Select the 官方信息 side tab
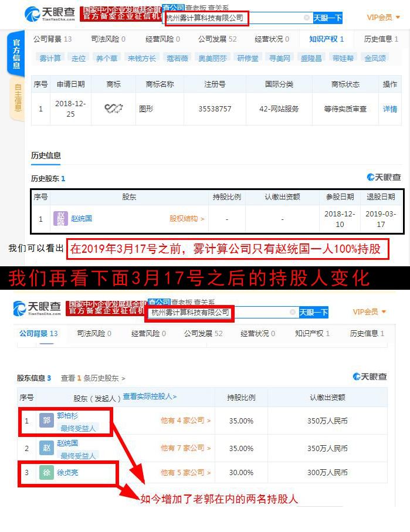The height and width of the screenshot is (532, 410). pos(16,53)
